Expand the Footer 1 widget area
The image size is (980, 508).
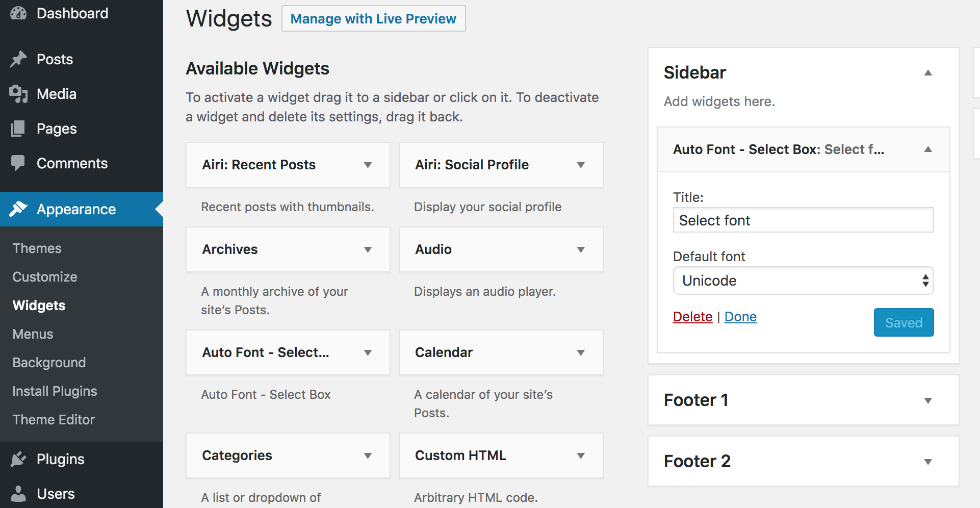[x=927, y=400]
